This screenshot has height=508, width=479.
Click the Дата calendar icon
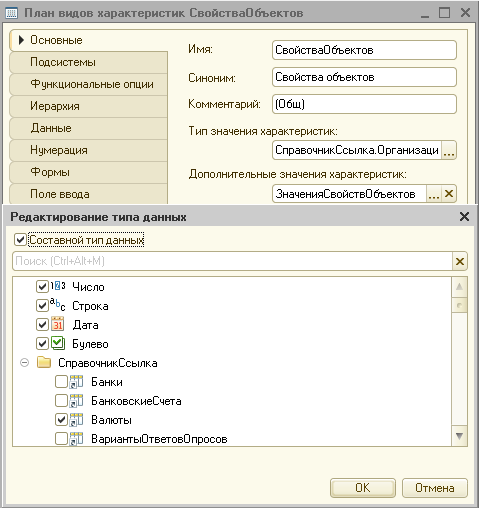pyautogui.click(x=58, y=324)
